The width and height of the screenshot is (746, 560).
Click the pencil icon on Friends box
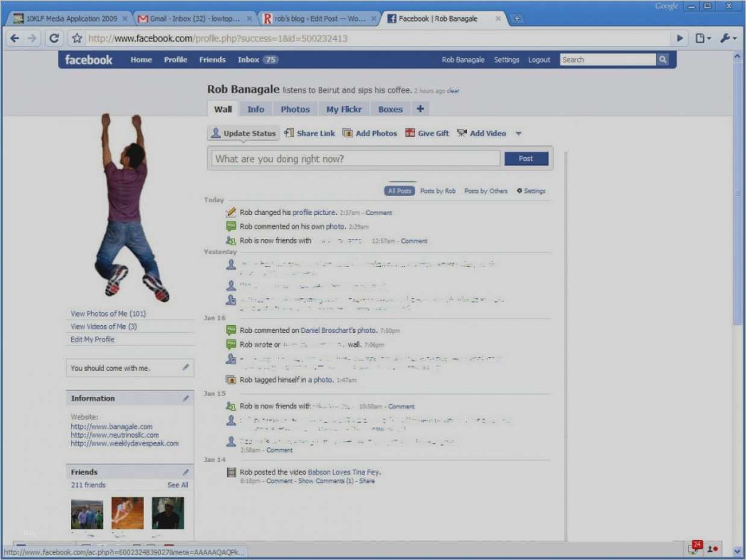[x=186, y=472]
